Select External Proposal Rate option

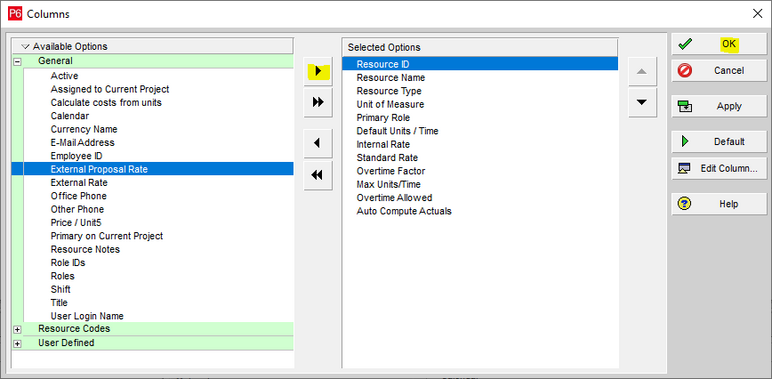[x=153, y=169]
